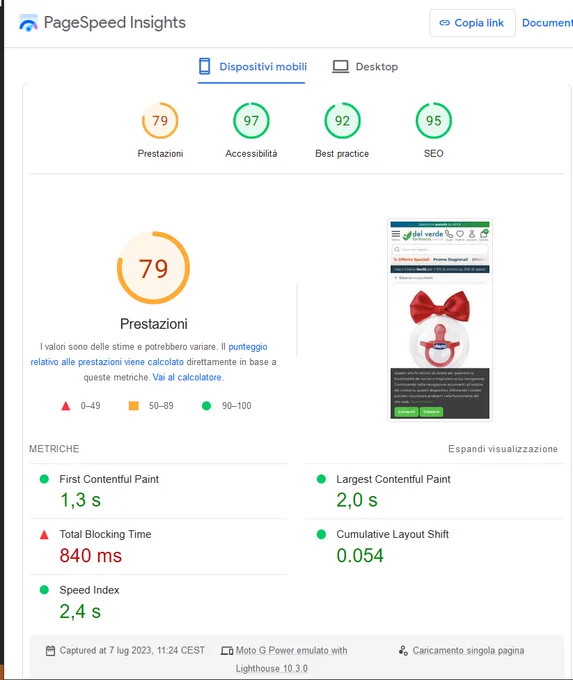
Task: Switch to the Desktop tab
Action: [x=365, y=67]
